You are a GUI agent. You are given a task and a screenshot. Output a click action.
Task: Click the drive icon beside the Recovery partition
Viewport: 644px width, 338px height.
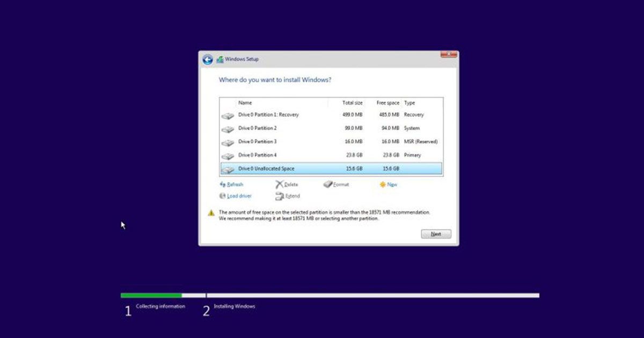(x=228, y=114)
